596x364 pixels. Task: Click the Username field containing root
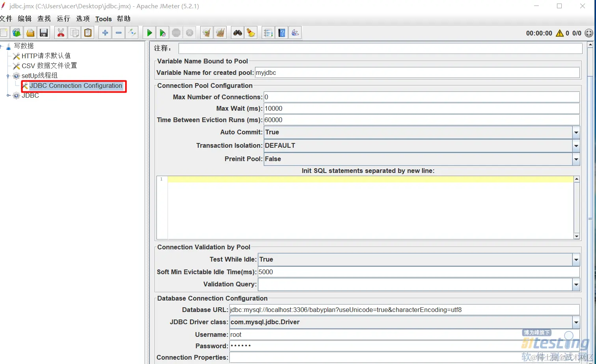click(x=404, y=334)
